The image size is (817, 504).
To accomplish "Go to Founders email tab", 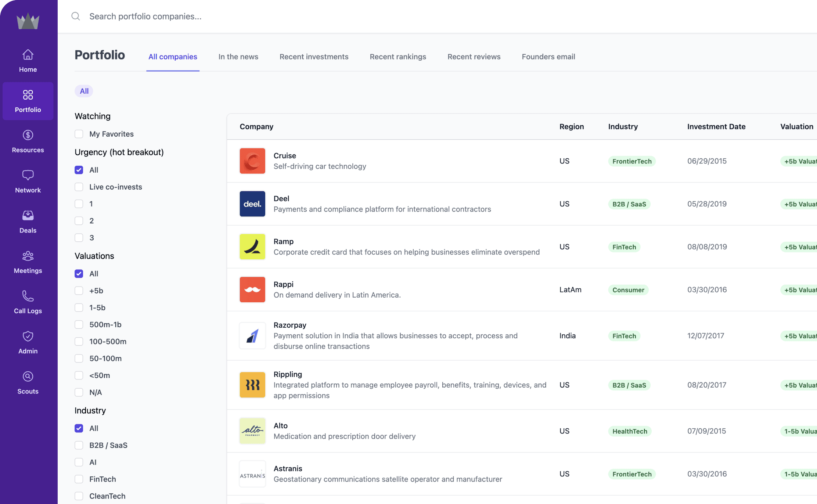I will [x=548, y=57].
